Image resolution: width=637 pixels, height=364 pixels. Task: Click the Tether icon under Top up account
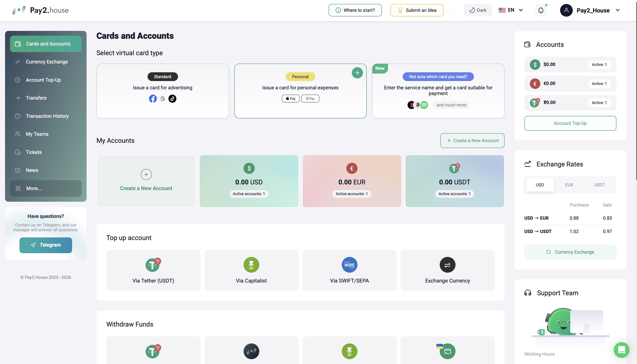click(153, 265)
